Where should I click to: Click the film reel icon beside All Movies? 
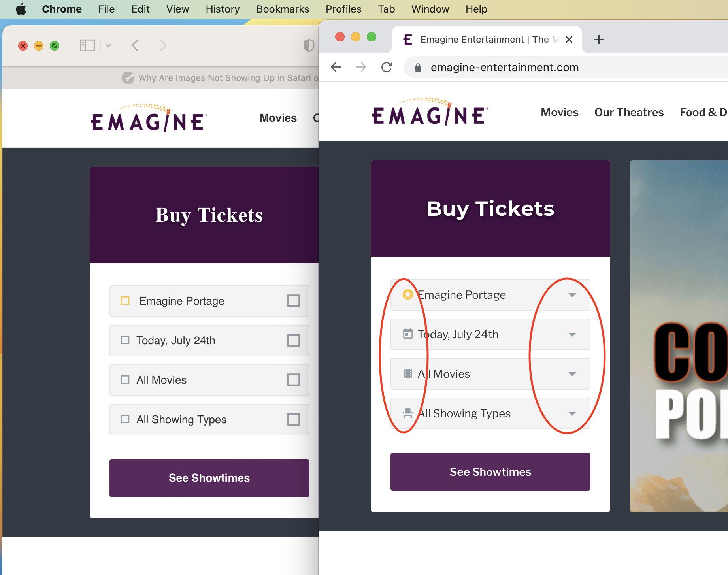click(x=407, y=373)
